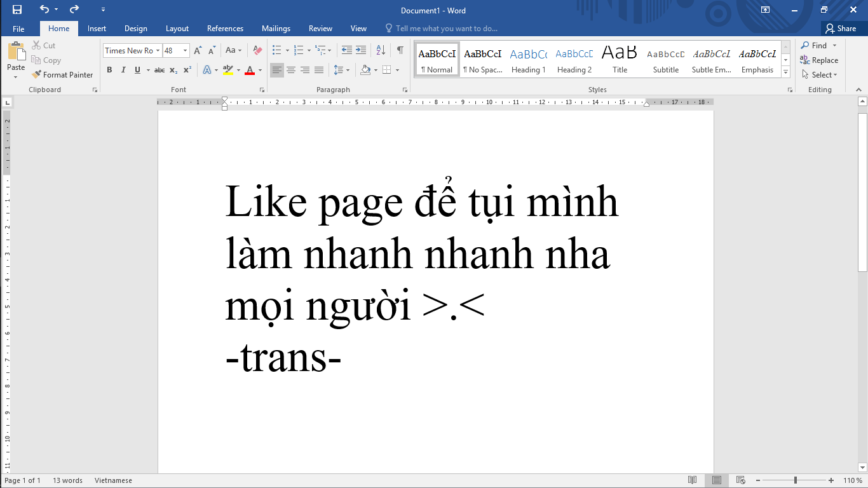The image size is (868, 488).
Task: Open the Times New Roman font name dropdown
Action: click(158, 51)
